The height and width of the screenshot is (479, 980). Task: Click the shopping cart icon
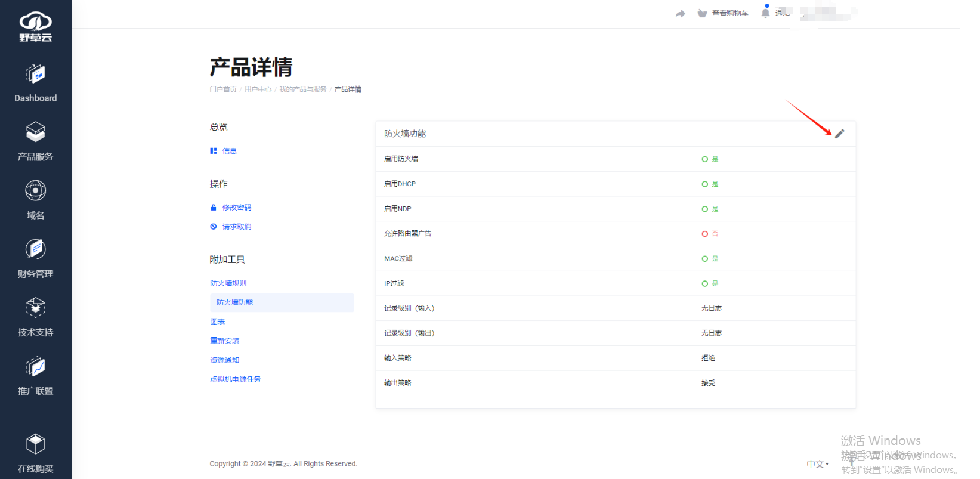[x=702, y=13]
